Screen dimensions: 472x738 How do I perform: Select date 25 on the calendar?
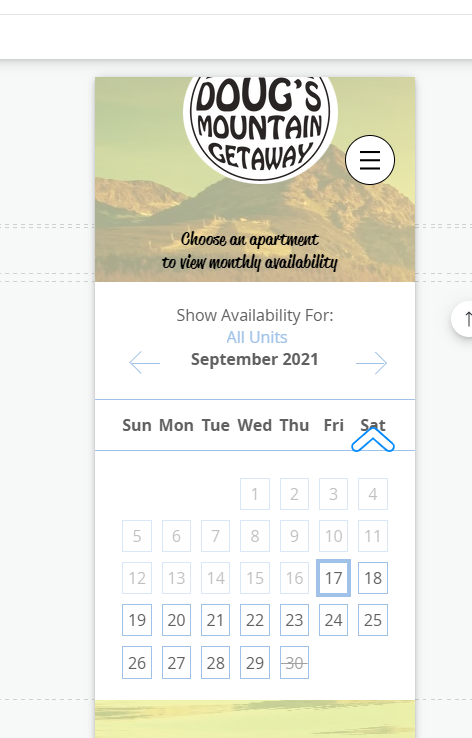(373, 620)
